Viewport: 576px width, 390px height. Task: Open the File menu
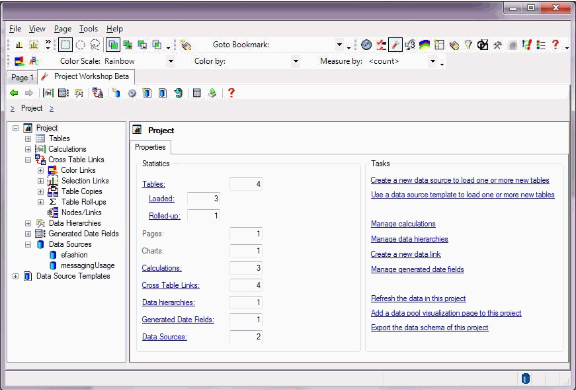[x=15, y=29]
